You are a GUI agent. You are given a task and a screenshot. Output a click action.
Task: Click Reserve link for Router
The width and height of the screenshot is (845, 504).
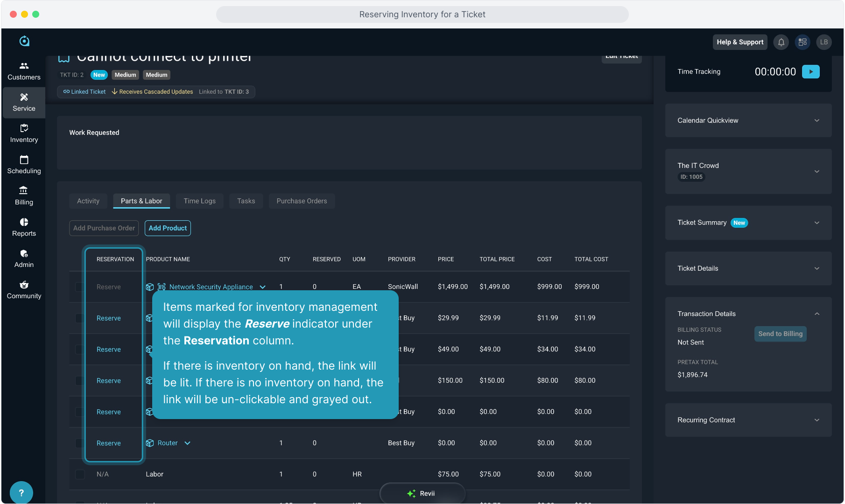pyautogui.click(x=108, y=443)
